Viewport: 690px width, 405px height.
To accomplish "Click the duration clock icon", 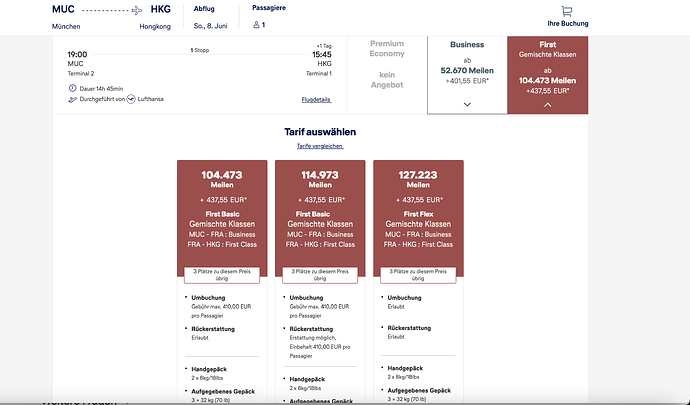I will coord(73,88).
